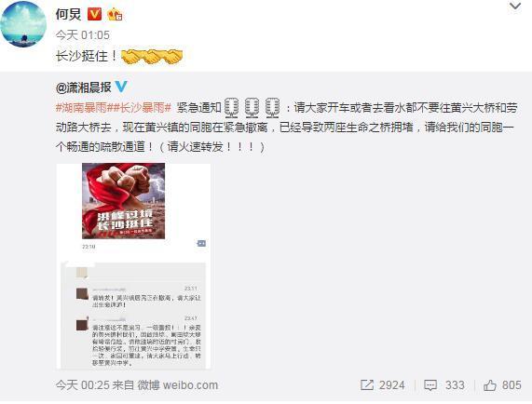
Task: Enlarge the attached long screenshot image
Action: [x=133, y=266]
